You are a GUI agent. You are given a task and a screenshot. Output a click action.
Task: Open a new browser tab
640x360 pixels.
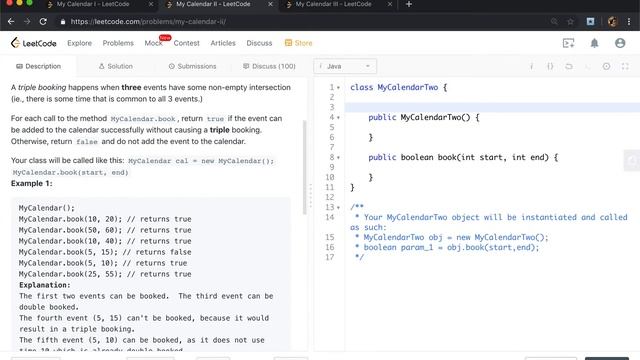(409, 4)
